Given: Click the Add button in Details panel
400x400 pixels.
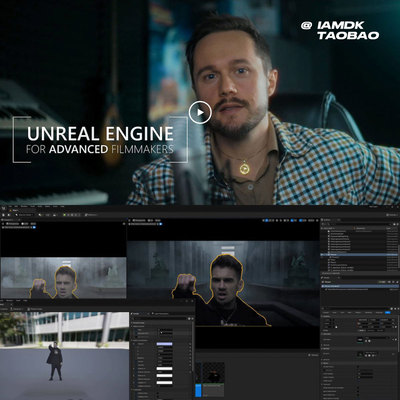Looking at the screenshot, I should pos(382,282).
